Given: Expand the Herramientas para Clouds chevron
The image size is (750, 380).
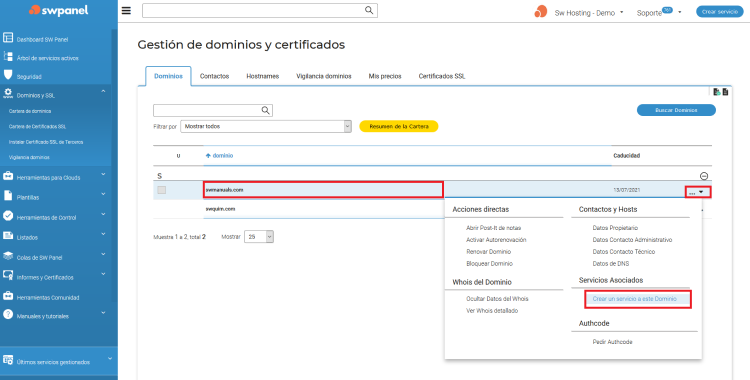Looking at the screenshot, I should (x=103, y=174).
